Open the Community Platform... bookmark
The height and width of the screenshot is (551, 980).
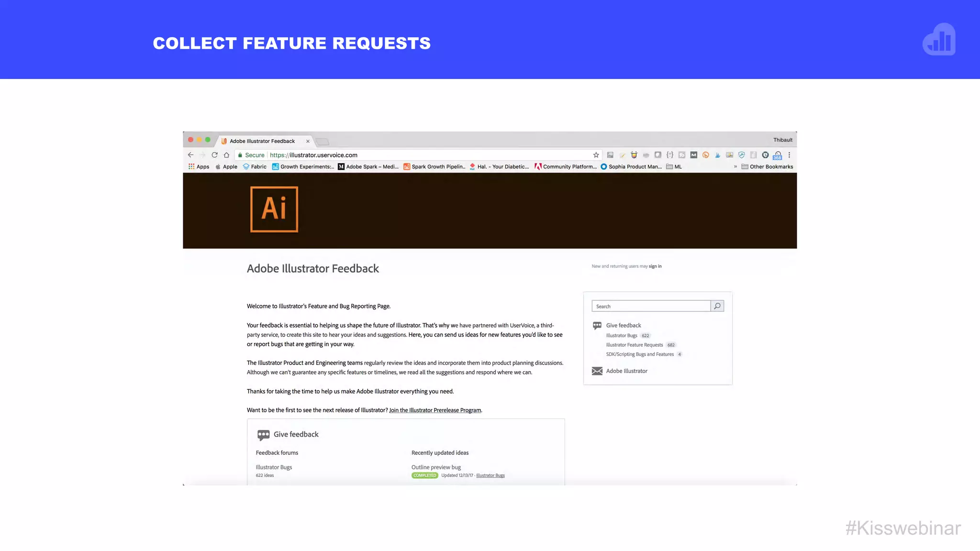pos(566,166)
